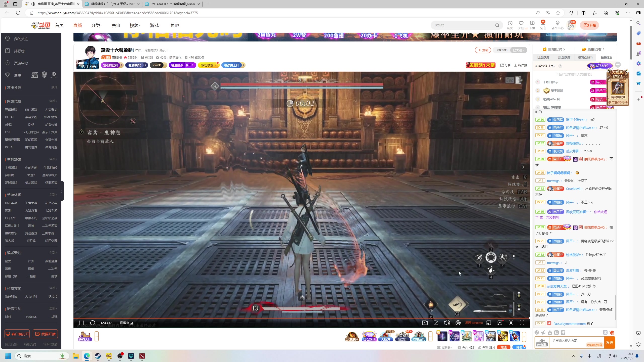The width and height of the screenshot is (644, 362).
Task: Open the 收藏的弹幕 saved comments
Action: 594,345
